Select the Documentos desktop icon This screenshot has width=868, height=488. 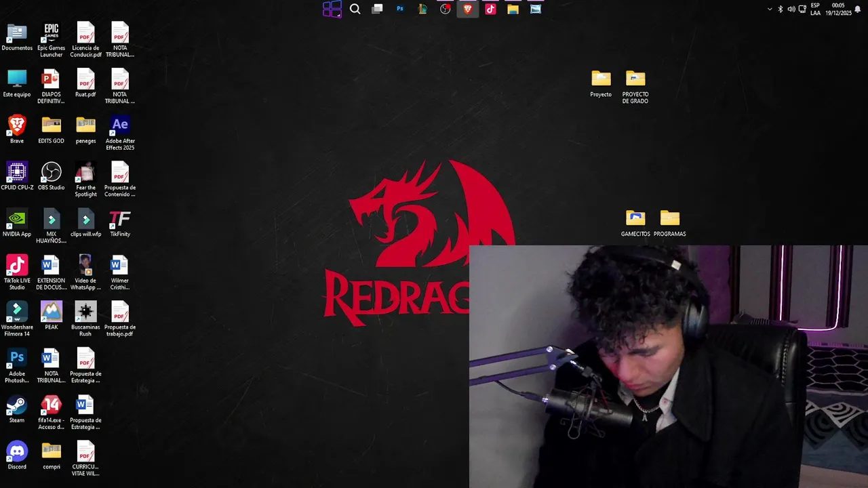(17, 37)
